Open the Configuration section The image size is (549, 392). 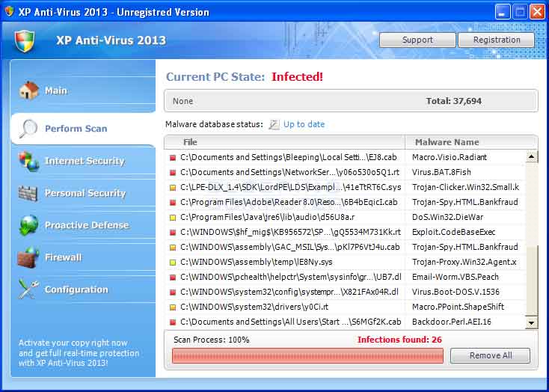pos(83,290)
